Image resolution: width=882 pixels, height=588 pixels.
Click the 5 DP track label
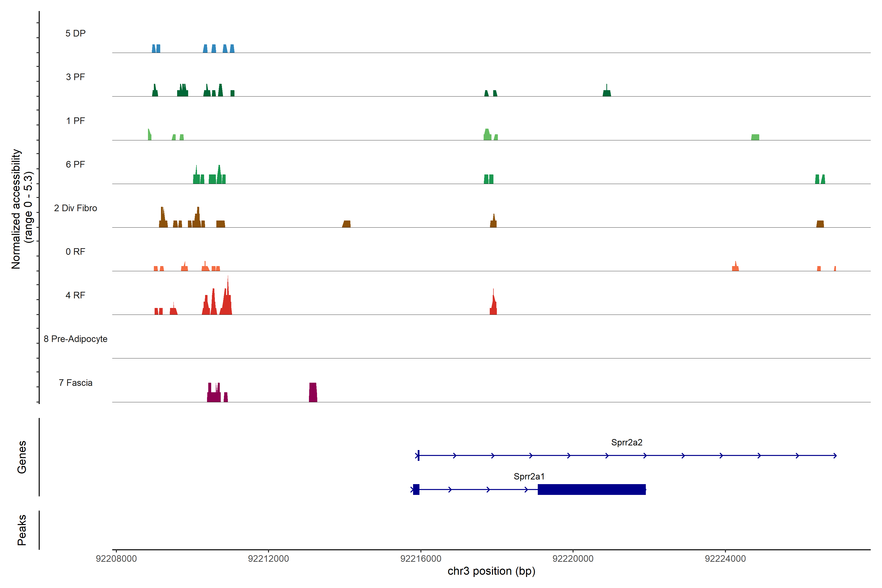(75, 33)
